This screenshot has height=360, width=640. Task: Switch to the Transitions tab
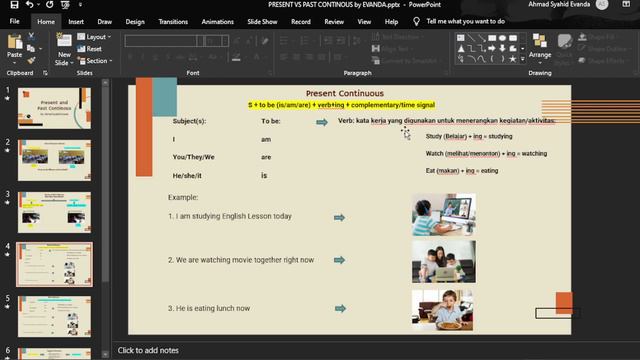click(173, 22)
